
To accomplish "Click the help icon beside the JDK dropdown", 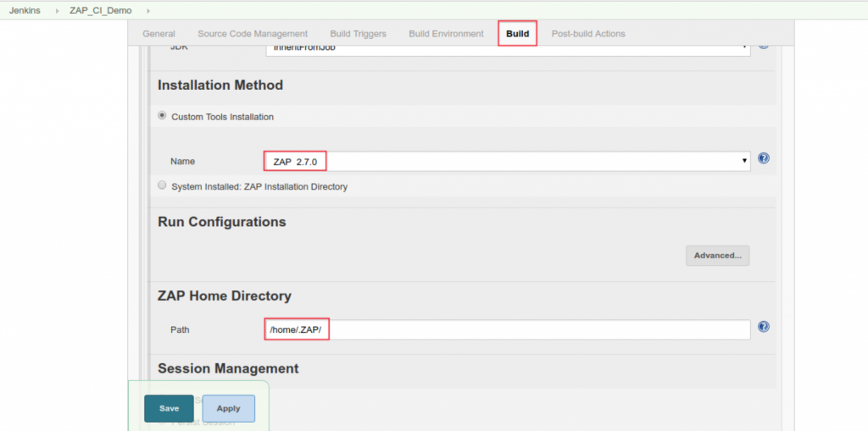I will [x=763, y=46].
